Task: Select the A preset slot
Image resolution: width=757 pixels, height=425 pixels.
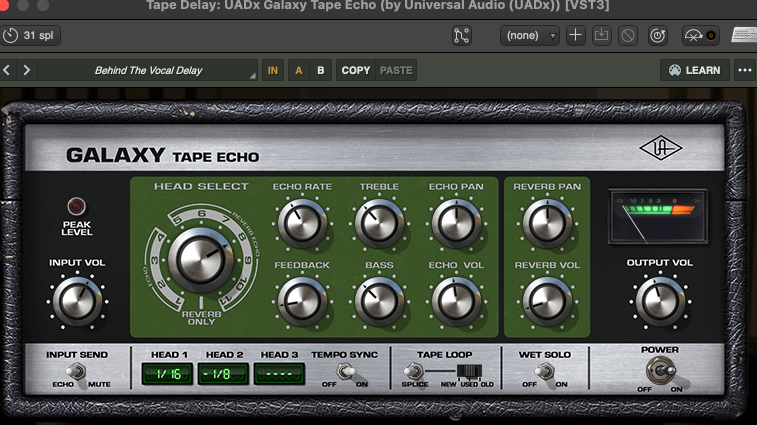Action: coord(299,70)
